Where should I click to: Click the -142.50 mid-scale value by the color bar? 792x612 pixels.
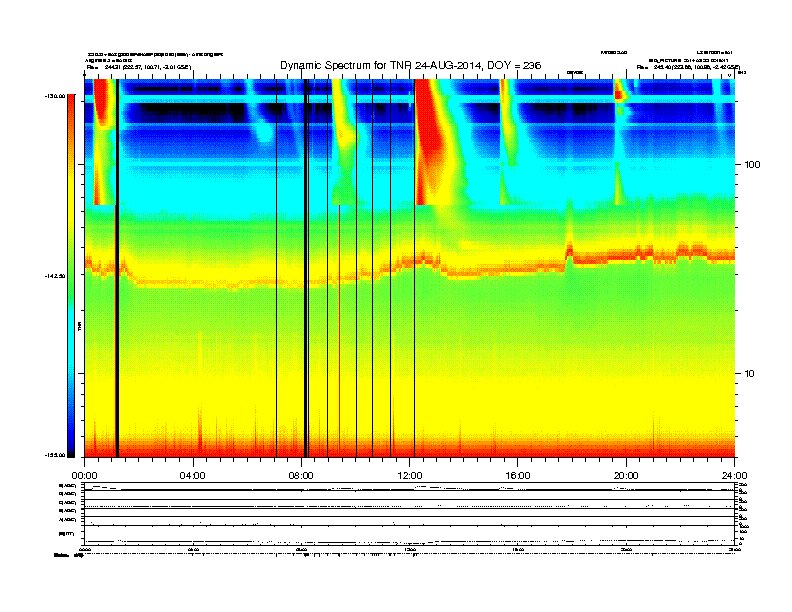point(55,276)
